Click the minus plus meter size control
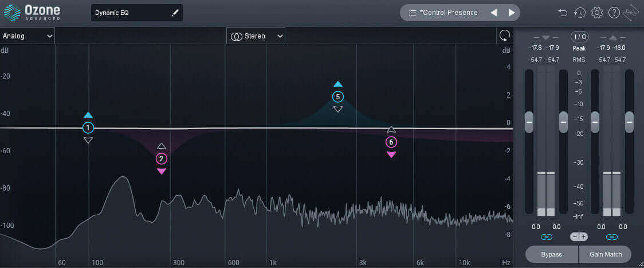Viewport: 644px width, 268px height. click(x=579, y=236)
